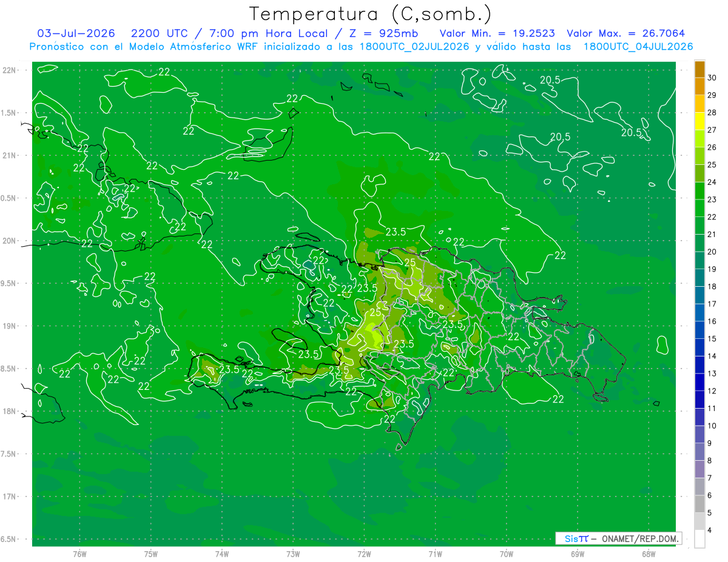Image resolution: width=728 pixels, height=562 pixels.
Task: Click the '20N' latitude axis label
Action: coord(10,241)
